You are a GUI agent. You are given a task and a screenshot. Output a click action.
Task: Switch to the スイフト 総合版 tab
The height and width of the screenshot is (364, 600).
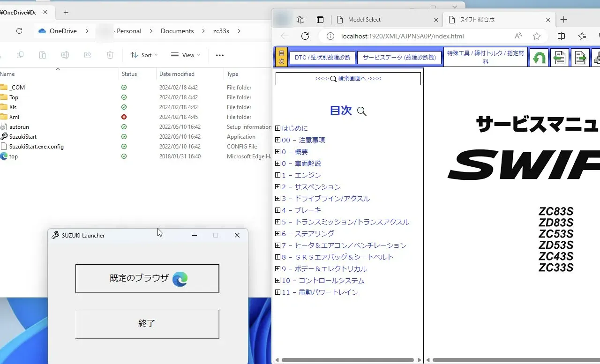pyautogui.click(x=499, y=20)
